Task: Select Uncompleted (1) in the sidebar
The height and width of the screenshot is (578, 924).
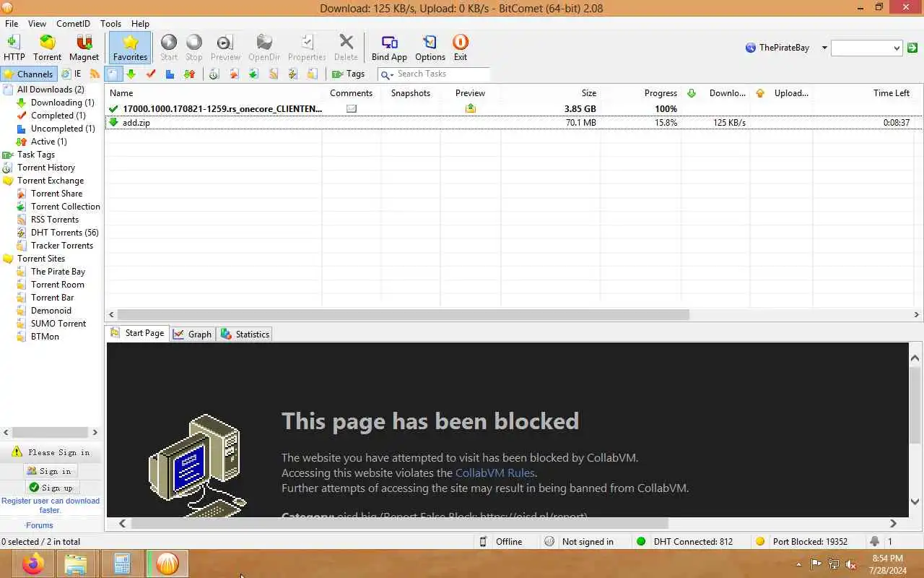Action: click(x=63, y=129)
